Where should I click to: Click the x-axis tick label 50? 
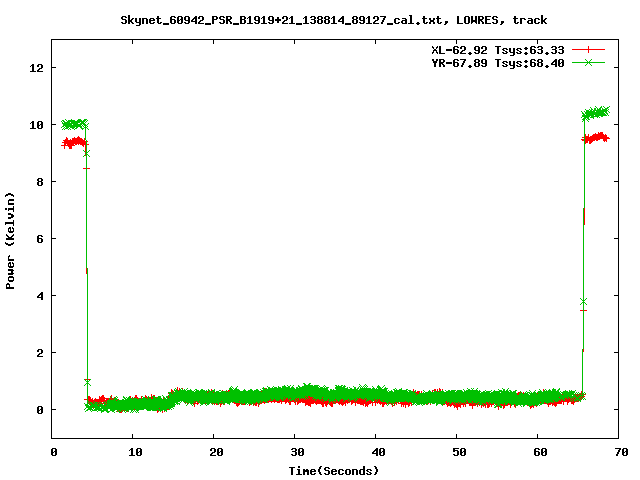click(x=459, y=452)
